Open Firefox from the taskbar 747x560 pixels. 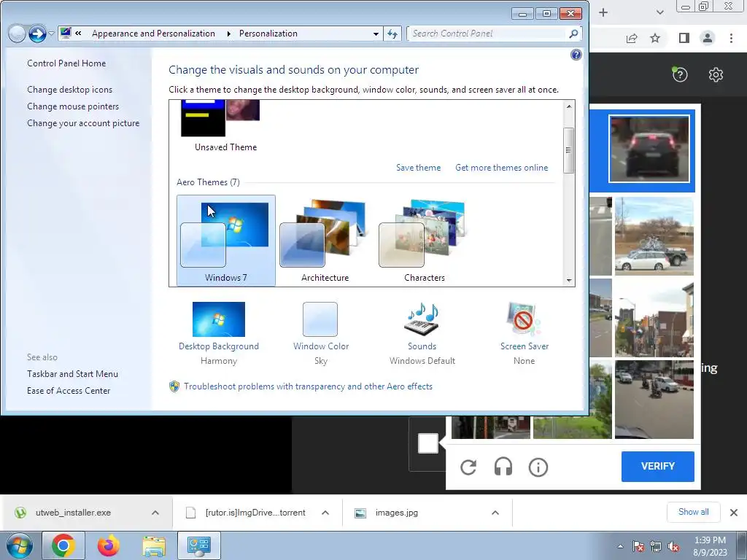click(108, 545)
